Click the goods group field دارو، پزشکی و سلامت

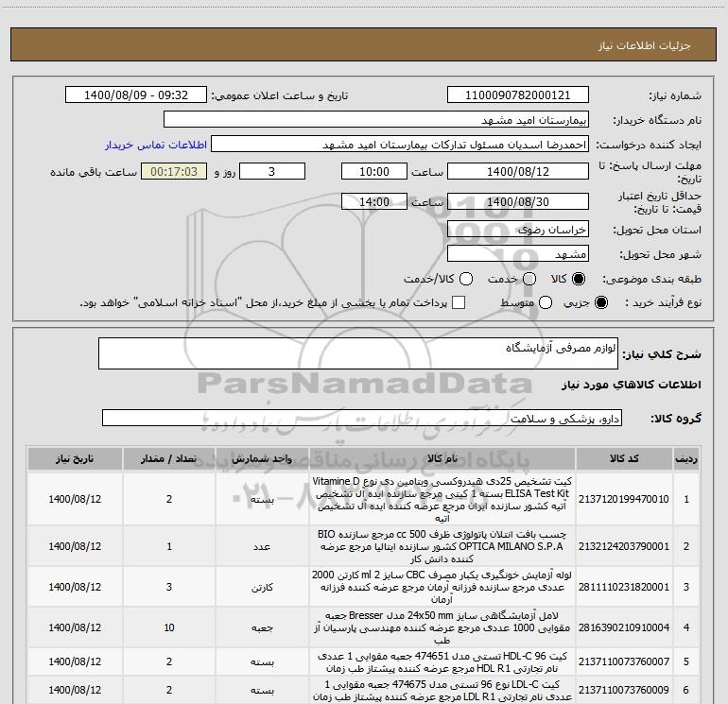point(362,418)
